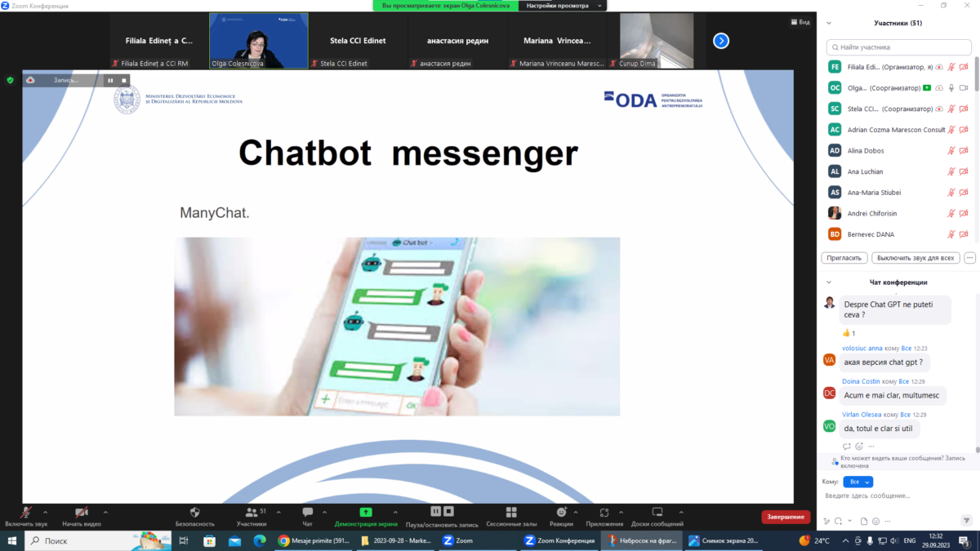The width and height of the screenshot is (980, 551).
Task: Click the unmute microphone icon (Включить звук)
Action: click(x=27, y=512)
